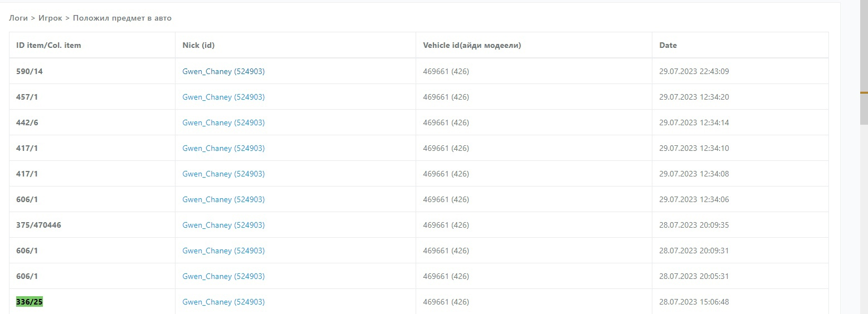
Task: Click "Положил предмет в авто" breadcrumb item
Action: tap(122, 18)
